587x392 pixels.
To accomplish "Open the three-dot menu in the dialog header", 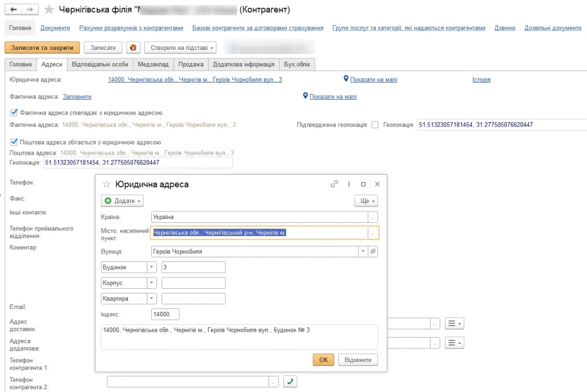I will click(x=349, y=185).
